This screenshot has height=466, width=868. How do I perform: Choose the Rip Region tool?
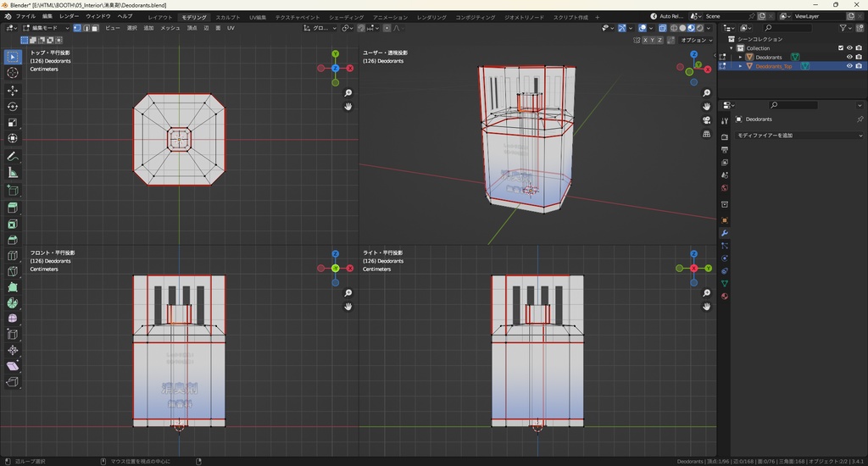point(13,382)
